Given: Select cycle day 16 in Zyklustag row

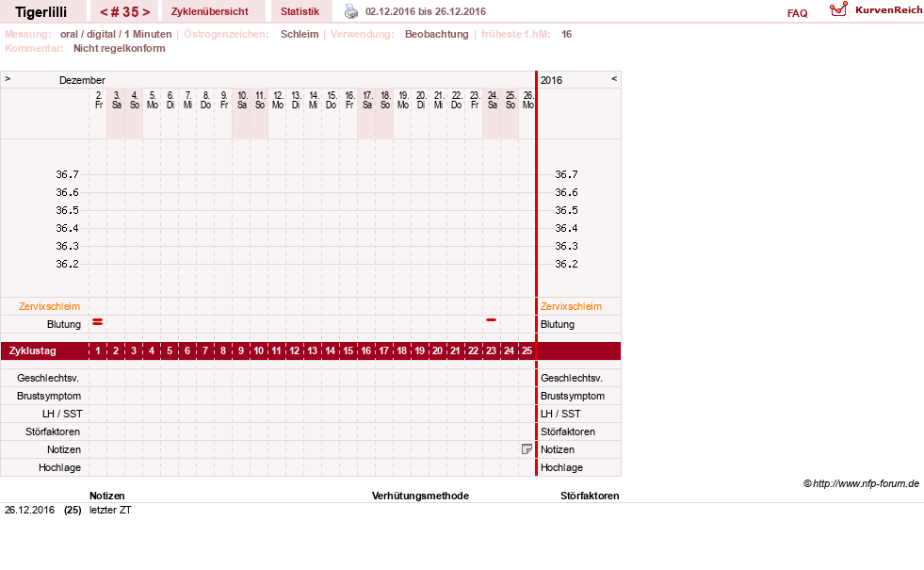Looking at the screenshot, I should tap(366, 350).
